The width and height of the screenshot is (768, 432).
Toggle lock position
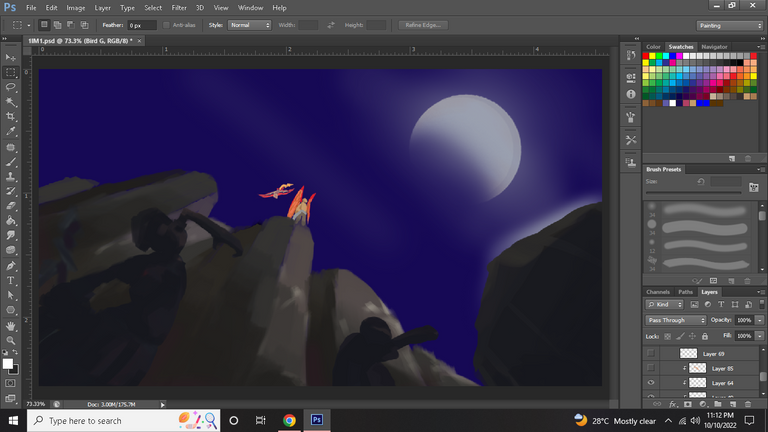click(x=692, y=336)
